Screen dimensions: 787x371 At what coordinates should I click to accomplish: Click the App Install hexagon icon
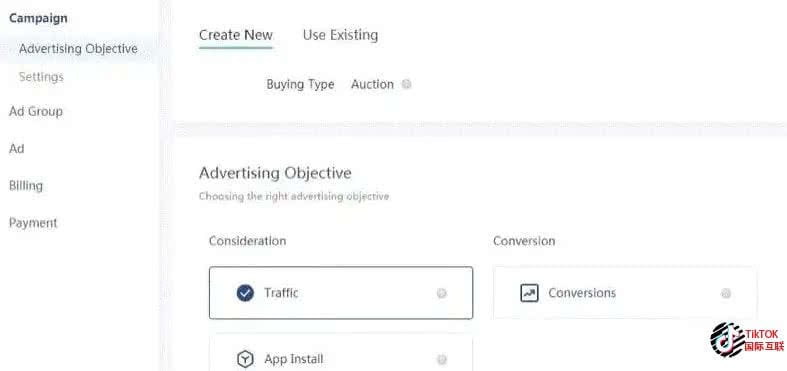pyautogui.click(x=245, y=359)
